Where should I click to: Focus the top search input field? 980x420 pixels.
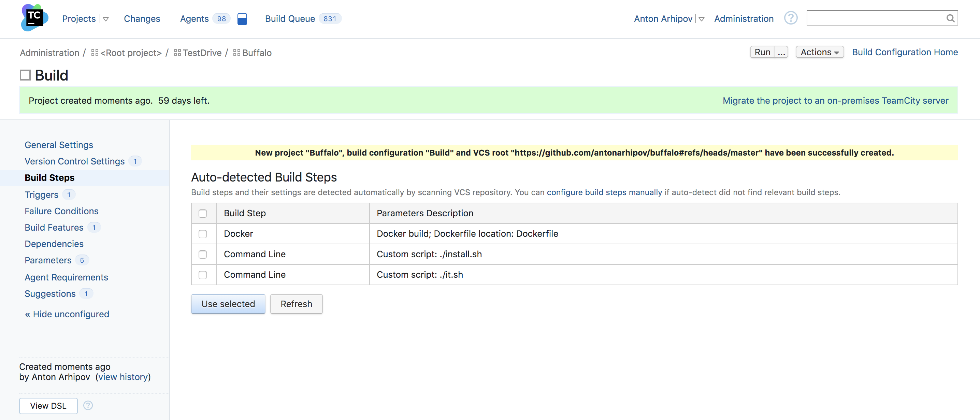tap(876, 18)
